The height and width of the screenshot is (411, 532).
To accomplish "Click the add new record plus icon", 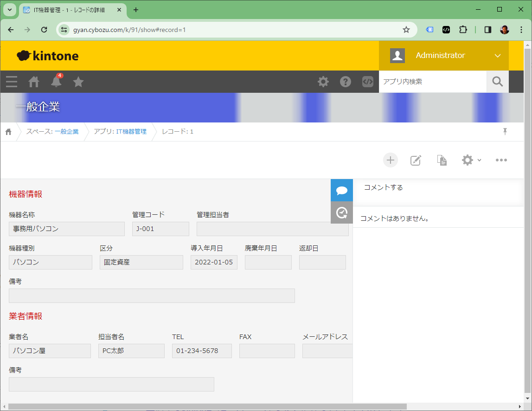I will click(391, 160).
